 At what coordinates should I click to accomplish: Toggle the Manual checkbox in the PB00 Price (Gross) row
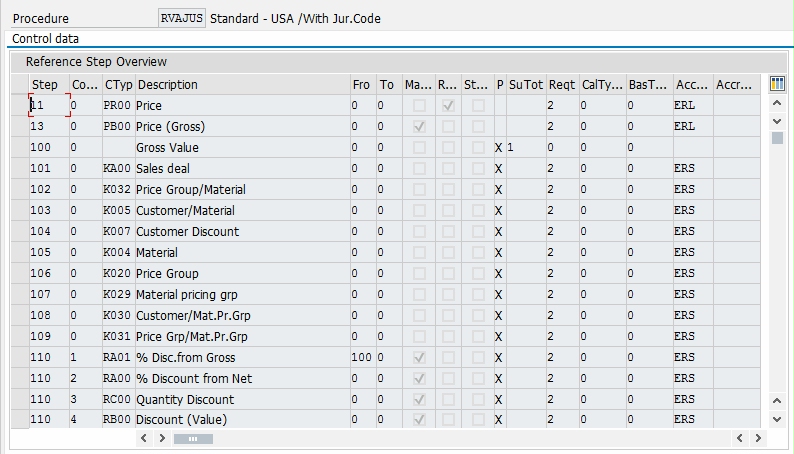pos(419,127)
